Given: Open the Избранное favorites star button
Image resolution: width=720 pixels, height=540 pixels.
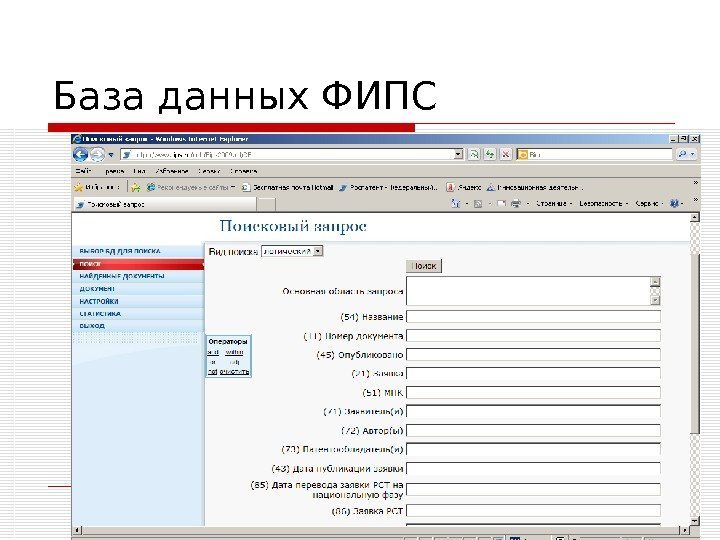Looking at the screenshot, I should pos(97,187).
